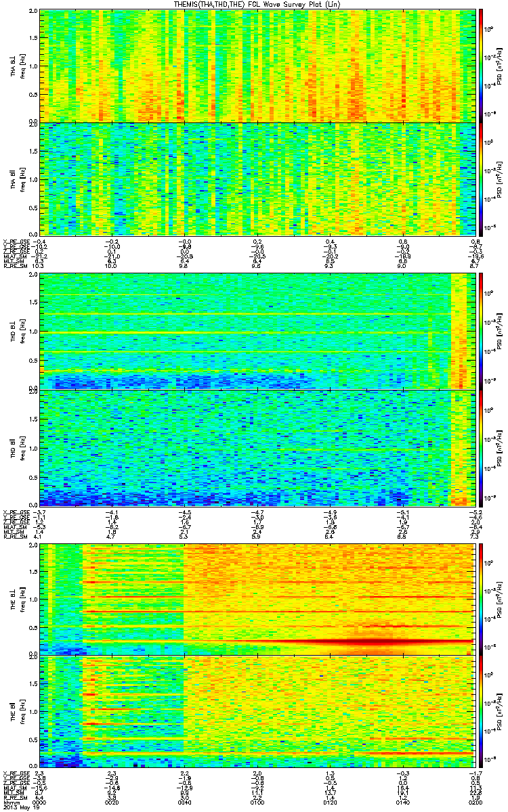The width and height of the screenshot is (508, 812).
Task: Click the 0140 time tick label
Action: pos(402,803)
